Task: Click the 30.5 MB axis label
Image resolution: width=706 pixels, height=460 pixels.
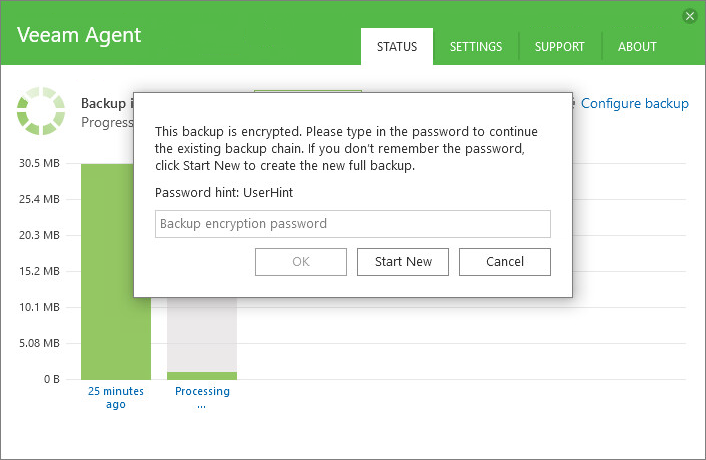Action: point(39,164)
